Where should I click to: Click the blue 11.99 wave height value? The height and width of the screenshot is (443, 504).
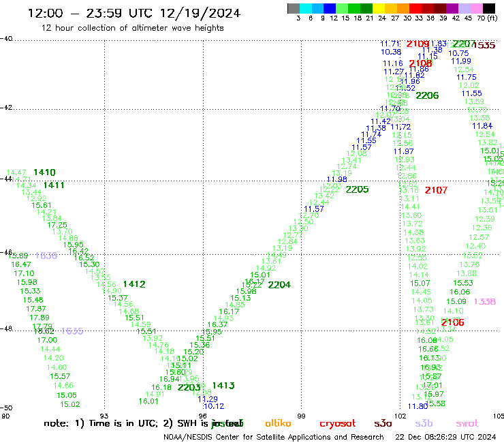[x=461, y=61]
